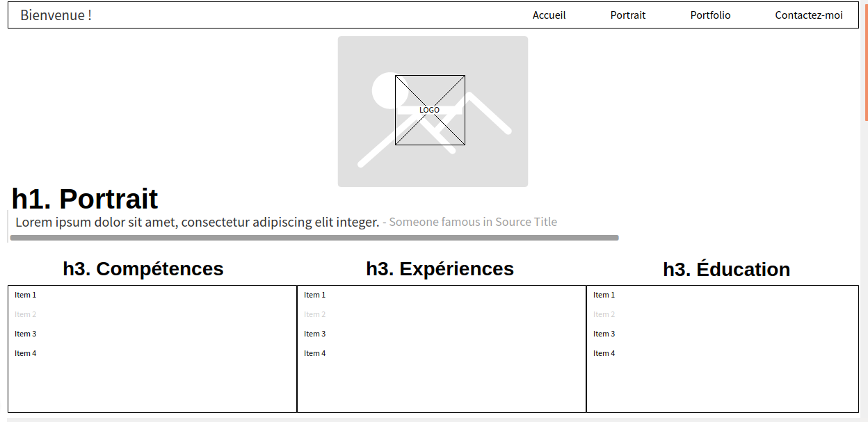Click the h3. Éducation heading
Viewport: 868px width, 422px height.
point(726,270)
